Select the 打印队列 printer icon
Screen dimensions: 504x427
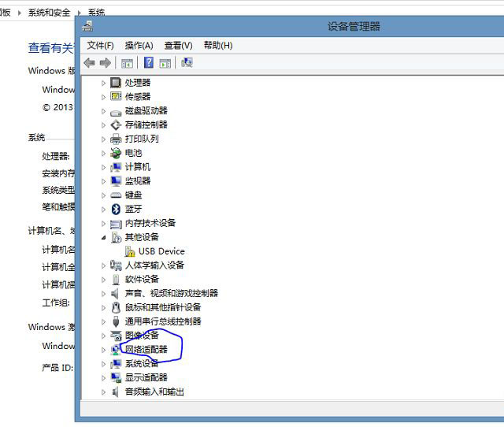point(116,139)
